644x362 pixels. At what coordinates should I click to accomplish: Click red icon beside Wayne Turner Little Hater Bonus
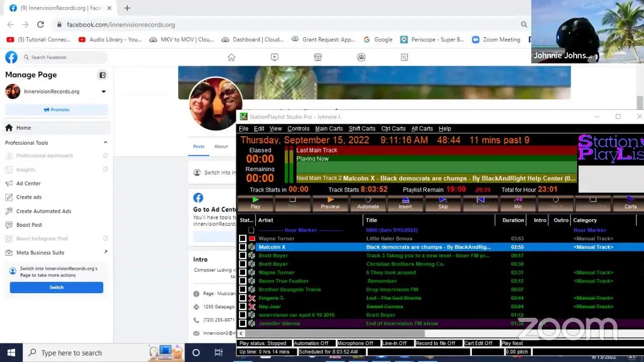252,238
